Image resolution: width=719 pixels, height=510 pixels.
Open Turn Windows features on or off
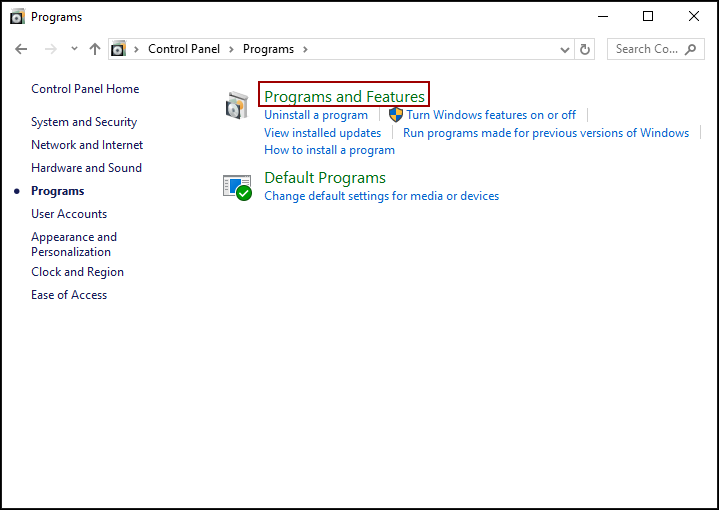point(491,115)
